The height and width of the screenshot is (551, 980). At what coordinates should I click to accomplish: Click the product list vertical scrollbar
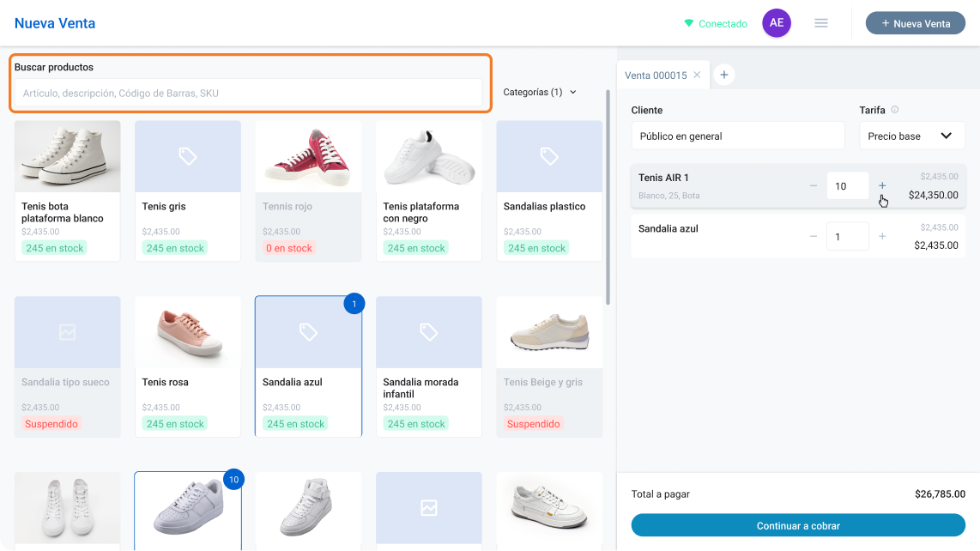coord(608,197)
